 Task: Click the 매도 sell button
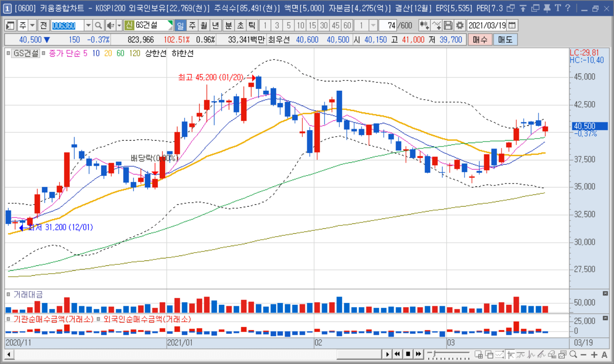[505, 39]
